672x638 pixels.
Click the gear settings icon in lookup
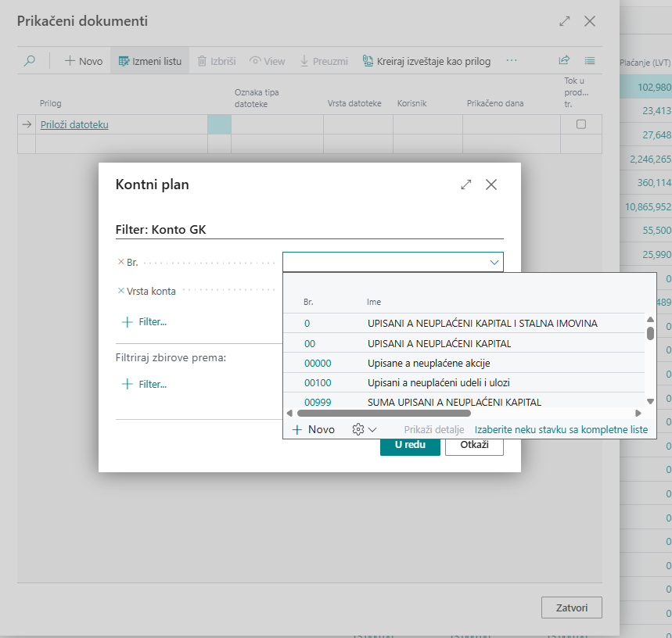[359, 429]
